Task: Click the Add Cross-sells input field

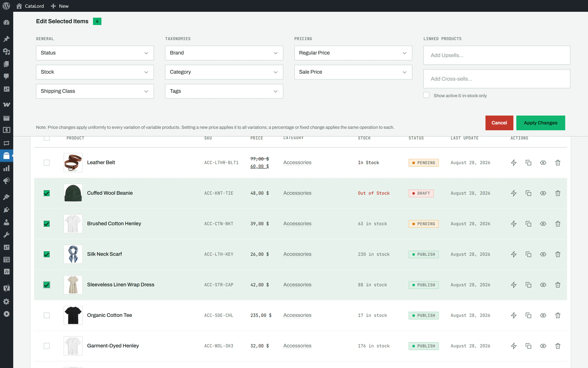Action: pos(497,79)
